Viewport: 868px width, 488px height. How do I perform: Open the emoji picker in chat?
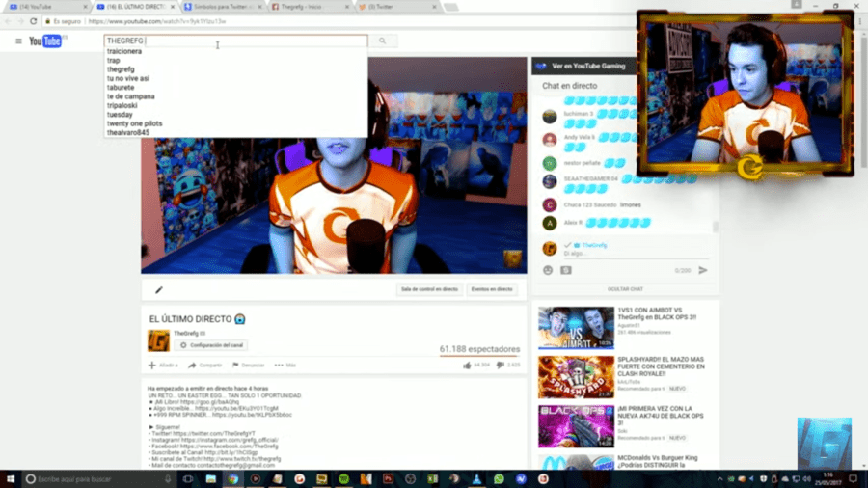tap(548, 270)
